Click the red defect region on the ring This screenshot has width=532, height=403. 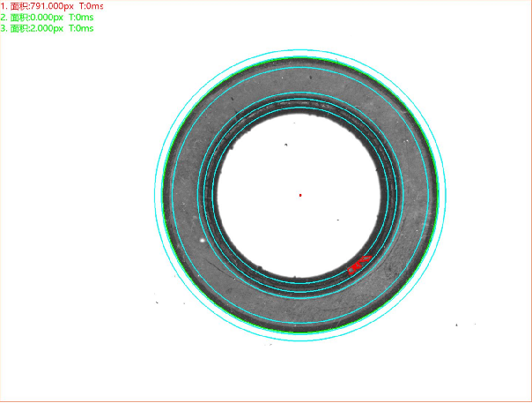pyautogui.click(x=359, y=265)
